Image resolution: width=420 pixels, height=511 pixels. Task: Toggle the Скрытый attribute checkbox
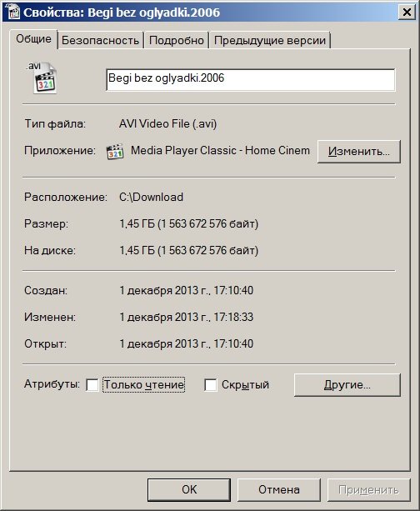tap(211, 385)
